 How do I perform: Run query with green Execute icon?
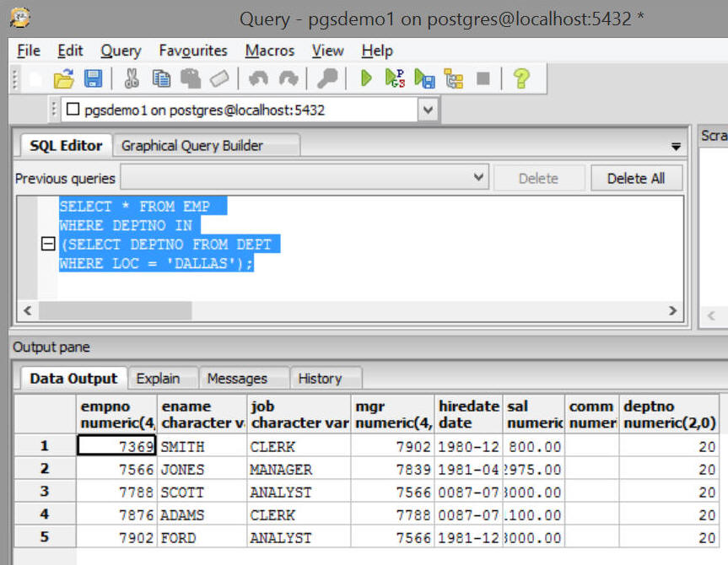click(366, 79)
